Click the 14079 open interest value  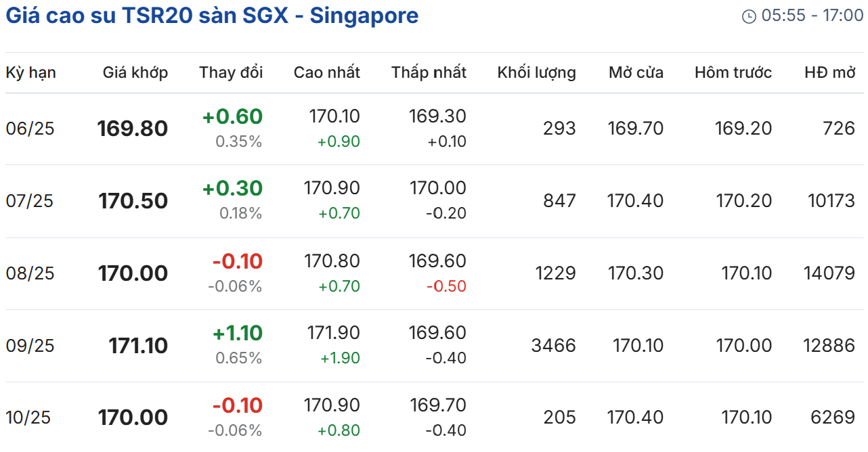[x=829, y=273]
